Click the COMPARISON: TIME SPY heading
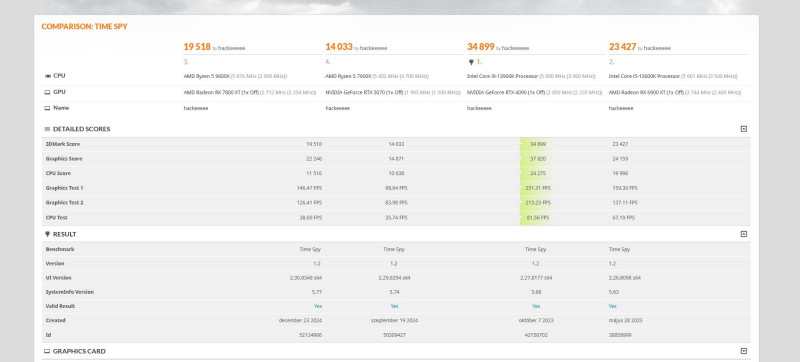Image resolution: width=800 pixels, height=362 pixels. coord(85,27)
